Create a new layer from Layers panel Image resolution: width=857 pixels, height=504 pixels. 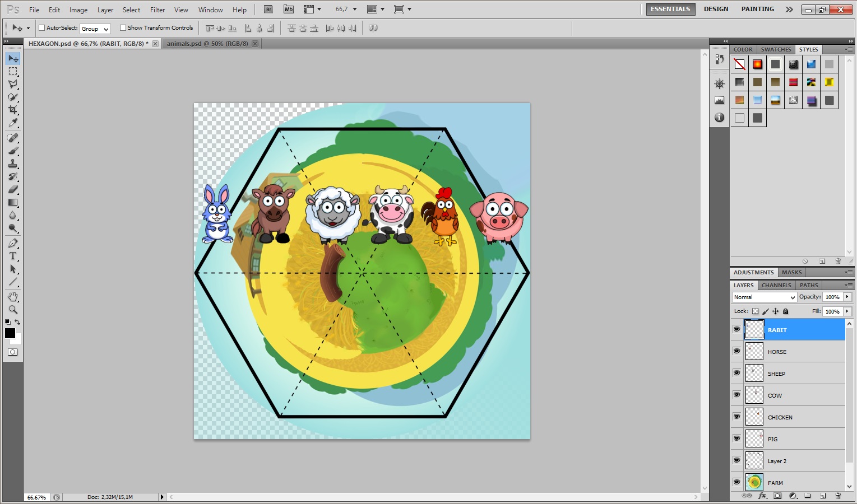coord(823,496)
